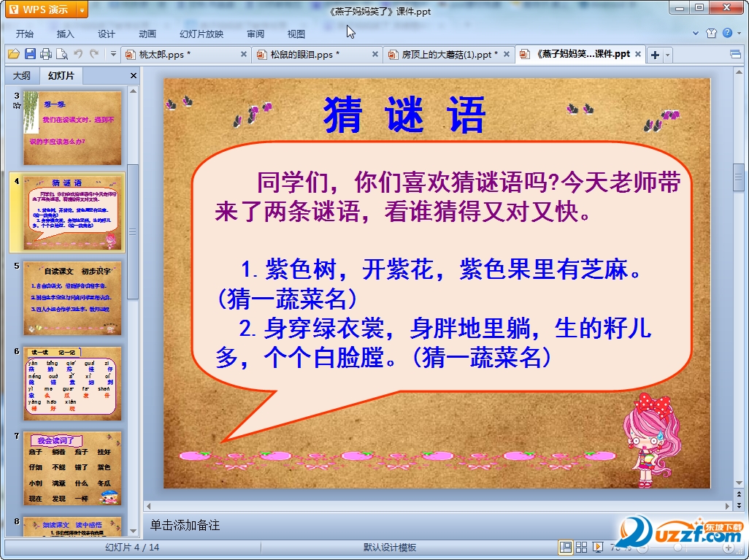749x560 pixels.
Task: Open file with the folder icon
Action: (14, 54)
